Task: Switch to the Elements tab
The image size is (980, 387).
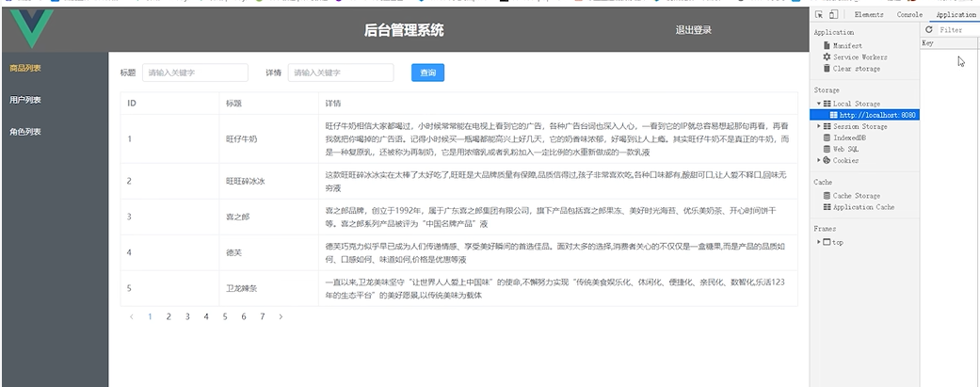Action: 869,14
